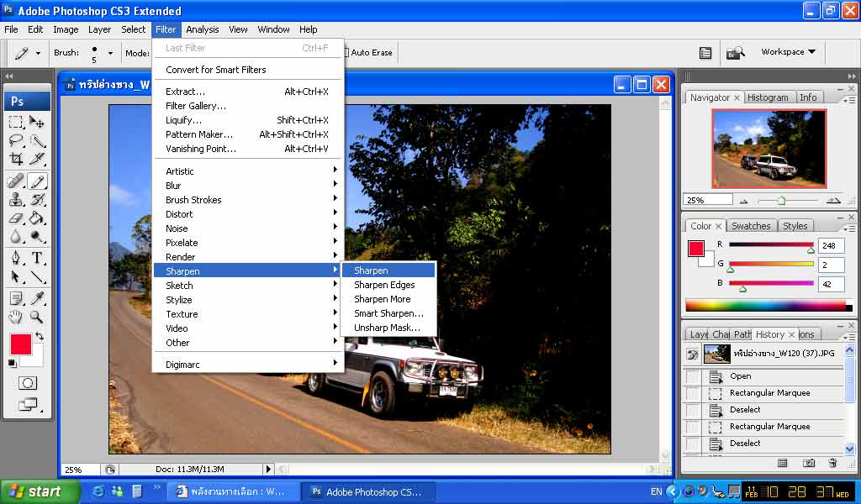
Task: Choose Unsharp Mask from Sharpen submenu
Action: [x=387, y=328]
